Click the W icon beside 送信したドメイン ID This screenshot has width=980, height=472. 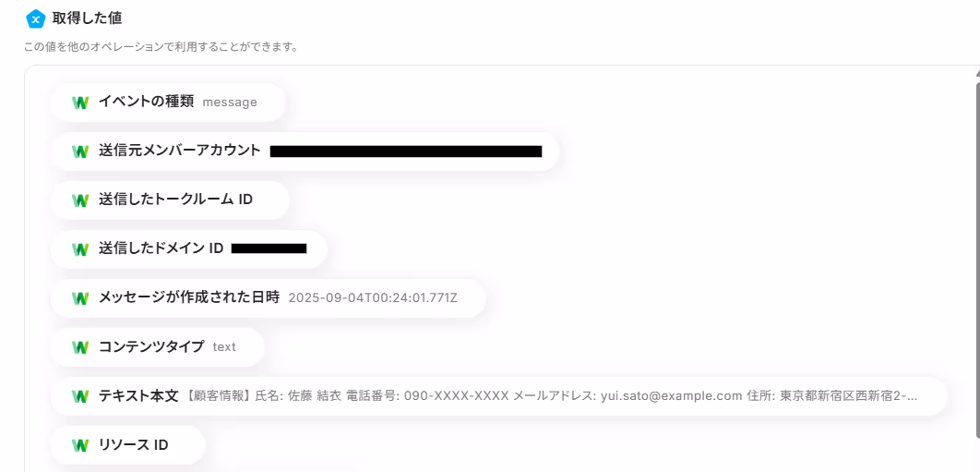[80, 249]
